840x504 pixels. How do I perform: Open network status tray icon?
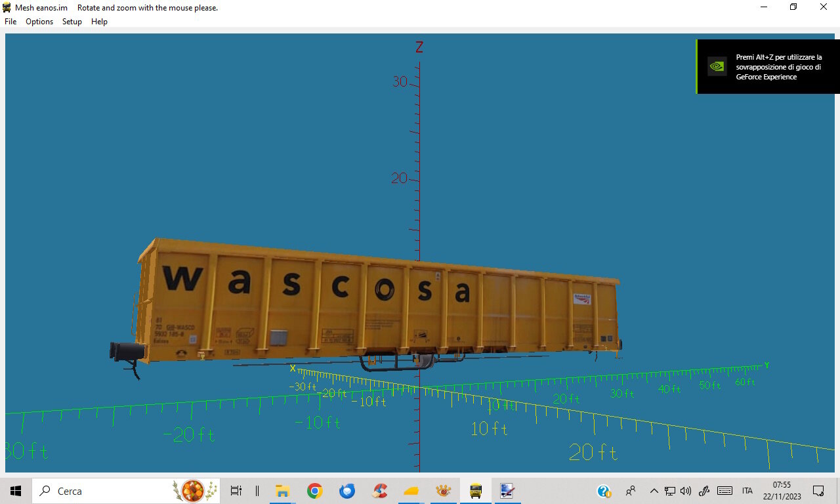click(670, 491)
